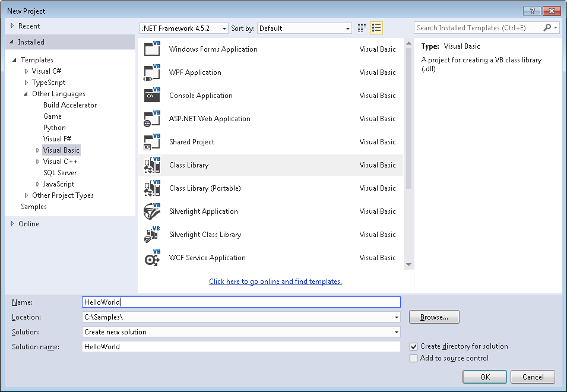
Task: Select the Visual Basic tree label
Action: tap(61, 150)
